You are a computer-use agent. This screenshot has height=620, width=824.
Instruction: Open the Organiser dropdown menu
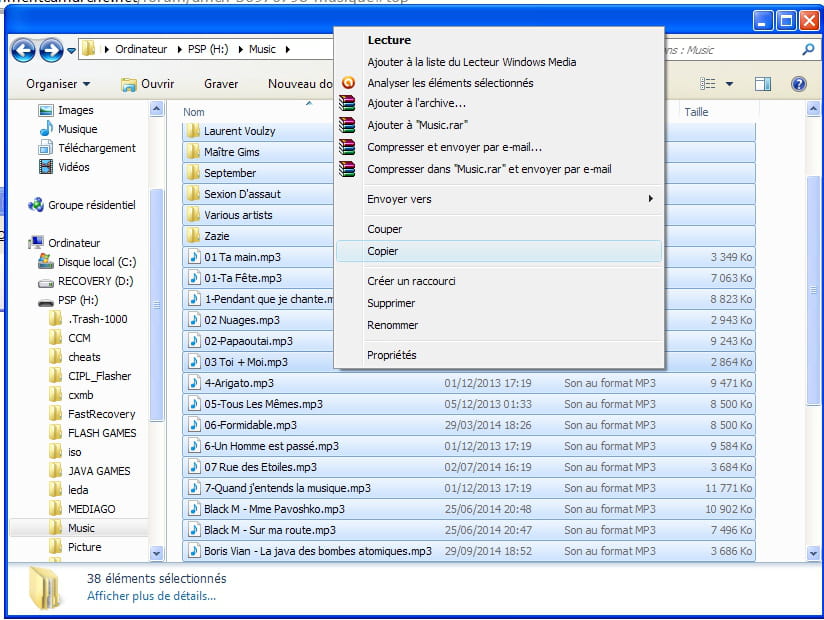[x=58, y=84]
